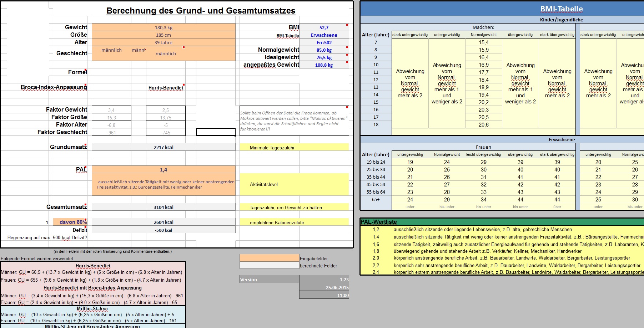The width and height of the screenshot is (644, 328).
Task: Click the 'Mifflin-St.Jeor' formula heading
Action: (x=92, y=308)
